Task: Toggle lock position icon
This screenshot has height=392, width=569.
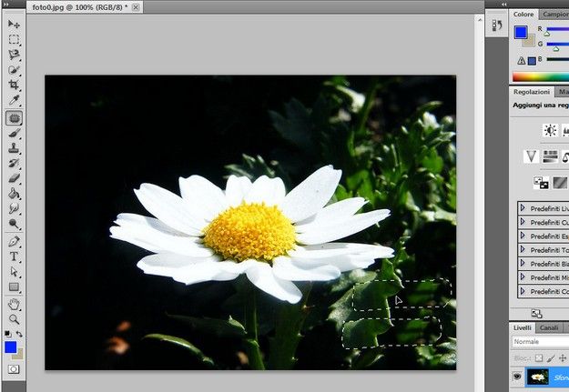Action: [563, 358]
